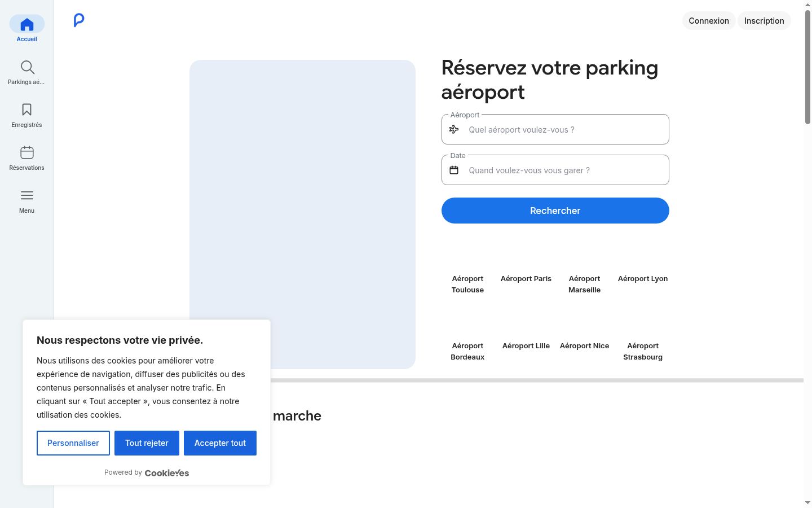Accept all cookies with Accepter tout
Screen dimensions: 812x508
coord(220,443)
